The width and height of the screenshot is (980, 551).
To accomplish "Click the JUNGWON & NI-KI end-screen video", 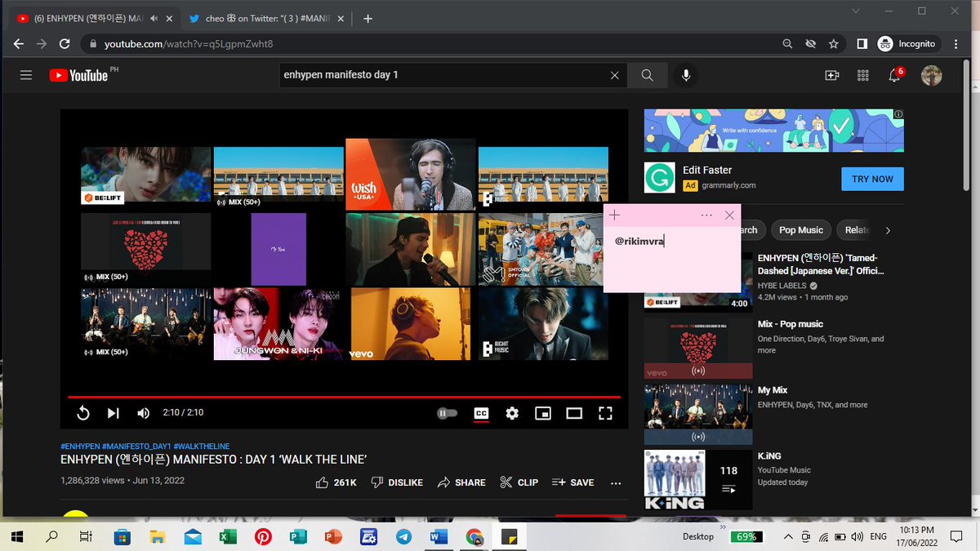I will [278, 324].
